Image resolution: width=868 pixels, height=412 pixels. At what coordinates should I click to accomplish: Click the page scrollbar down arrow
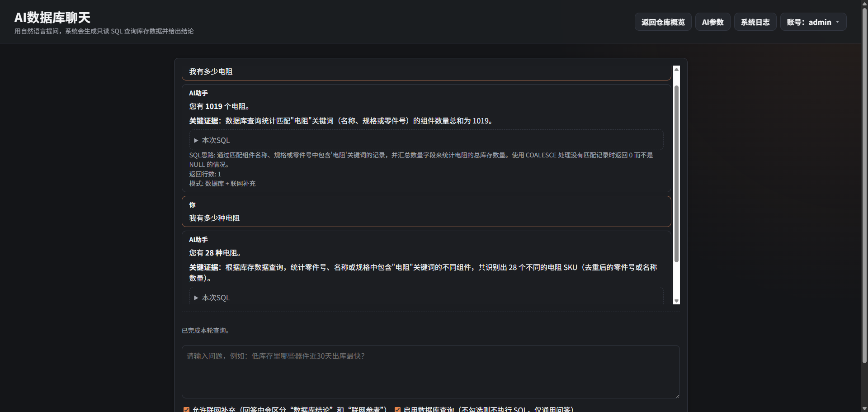(x=864, y=408)
